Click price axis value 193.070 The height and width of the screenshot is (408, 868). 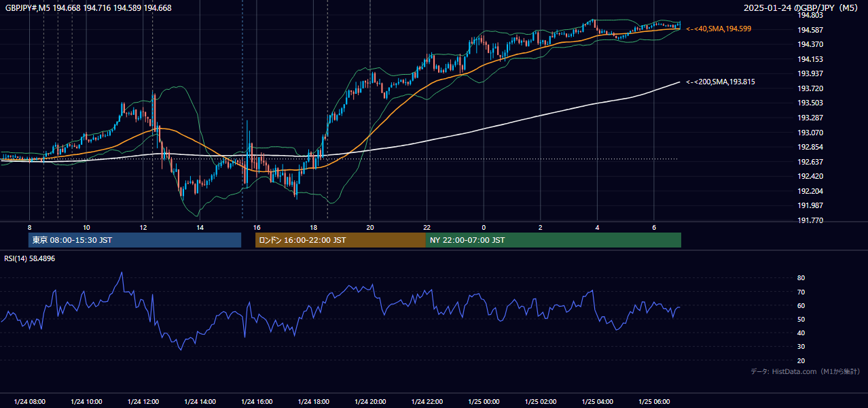(809, 133)
